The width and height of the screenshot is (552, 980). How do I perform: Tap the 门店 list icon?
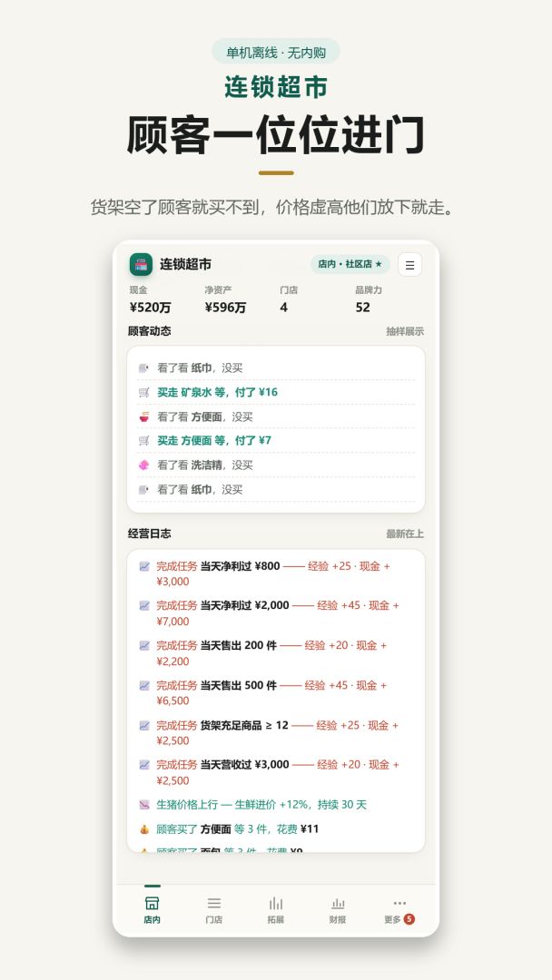[213, 903]
